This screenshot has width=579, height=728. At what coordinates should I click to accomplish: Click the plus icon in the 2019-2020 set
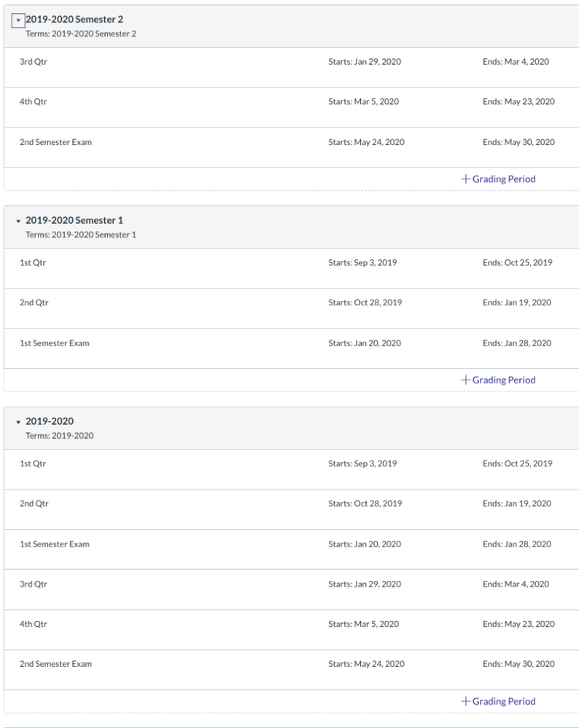(465, 701)
